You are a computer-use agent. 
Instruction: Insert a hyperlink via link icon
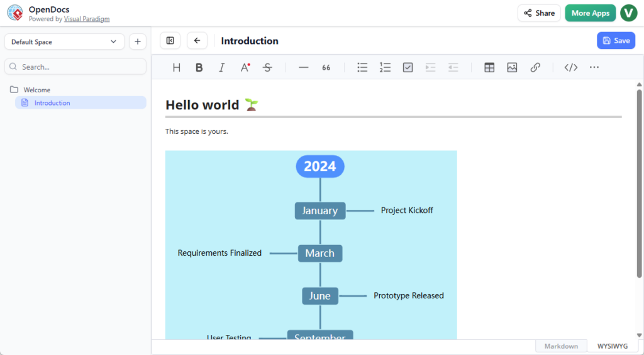pos(535,68)
